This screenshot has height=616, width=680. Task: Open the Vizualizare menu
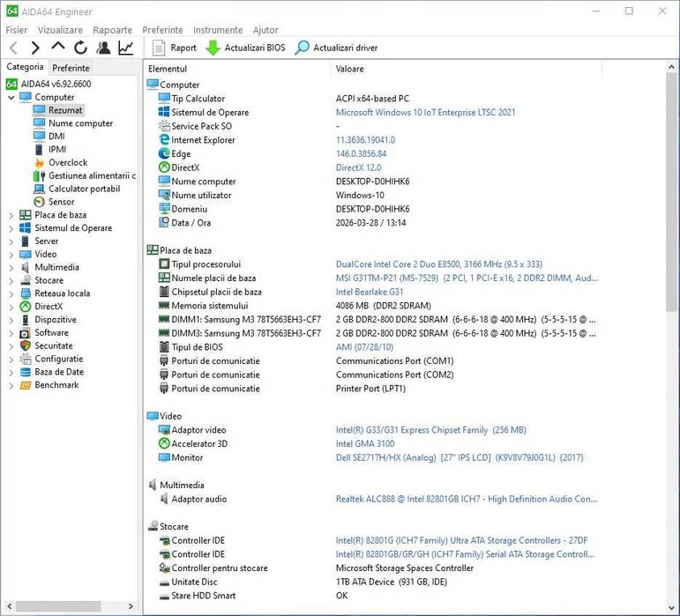[60, 30]
